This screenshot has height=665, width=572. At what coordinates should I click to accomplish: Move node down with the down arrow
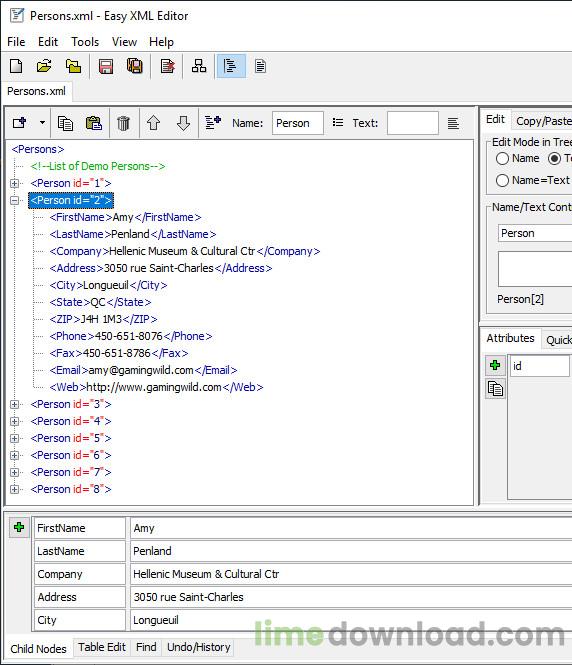[183, 123]
